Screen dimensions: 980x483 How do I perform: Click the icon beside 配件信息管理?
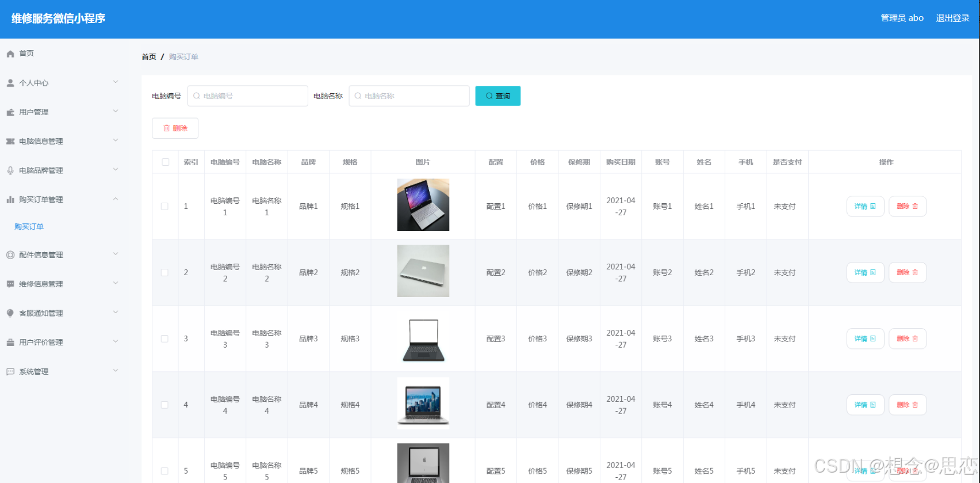pos(10,254)
